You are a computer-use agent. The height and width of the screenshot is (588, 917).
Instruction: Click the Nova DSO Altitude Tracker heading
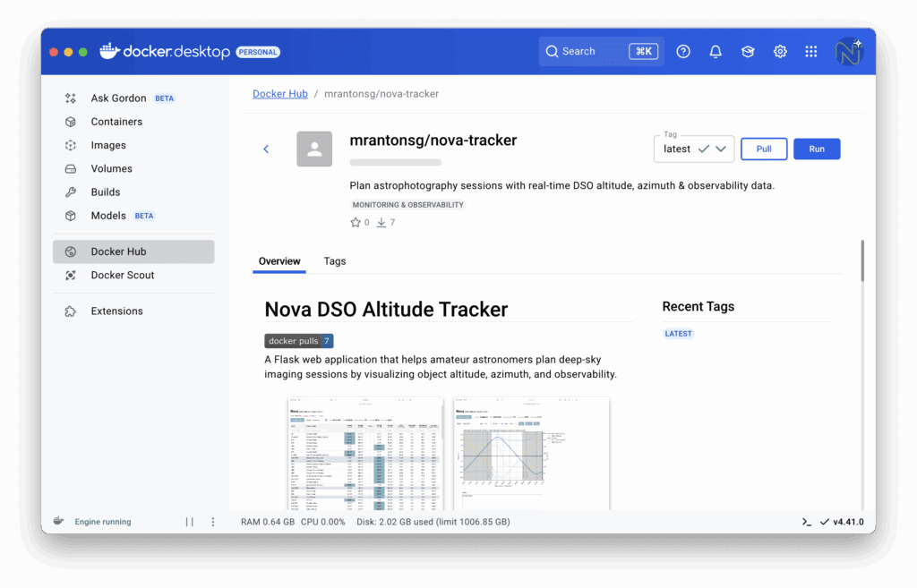point(386,309)
